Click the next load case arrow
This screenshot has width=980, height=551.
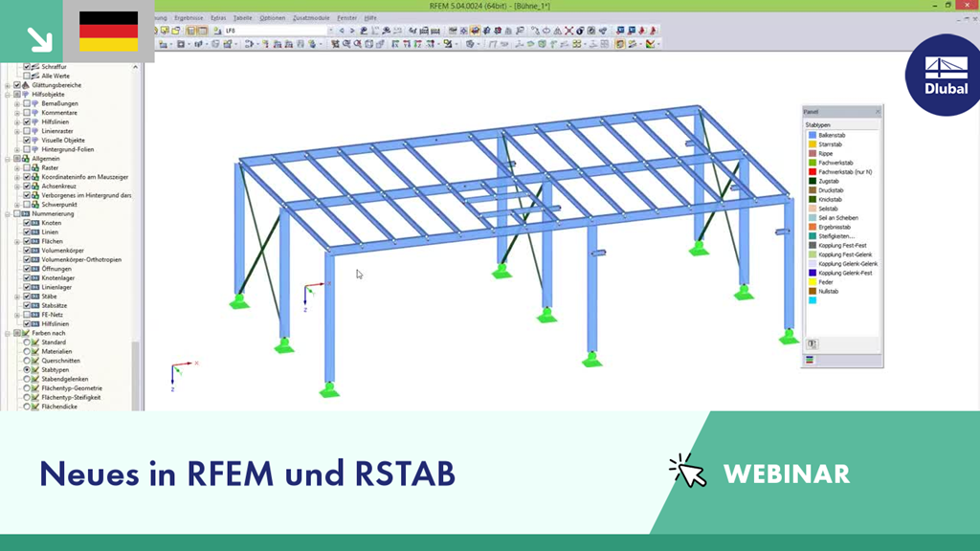click(352, 31)
